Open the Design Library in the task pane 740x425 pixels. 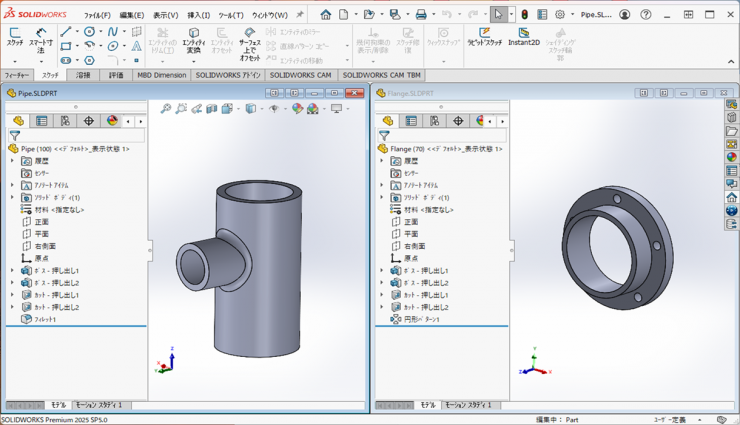[732, 118]
